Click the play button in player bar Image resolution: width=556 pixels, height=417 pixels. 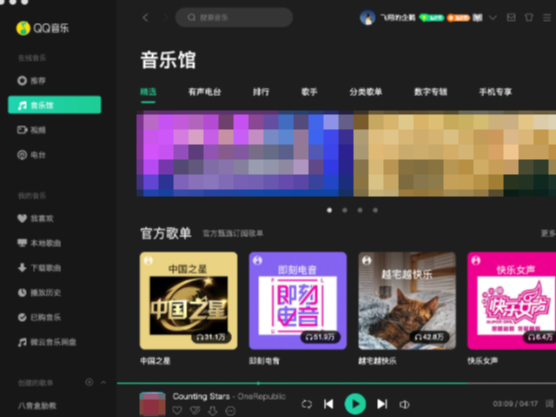click(355, 404)
